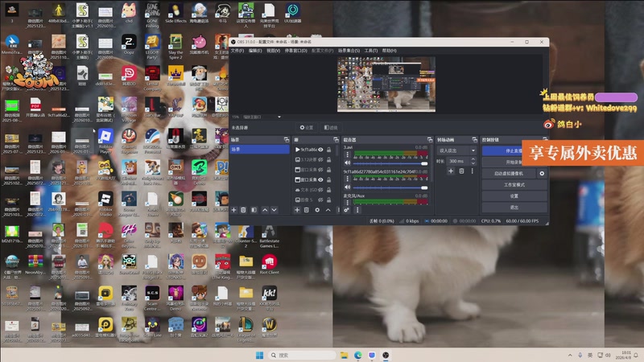The height and width of the screenshot is (362, 644).
Task: Show the 3.12决赛 source via its eye icon
Action: 320,159
